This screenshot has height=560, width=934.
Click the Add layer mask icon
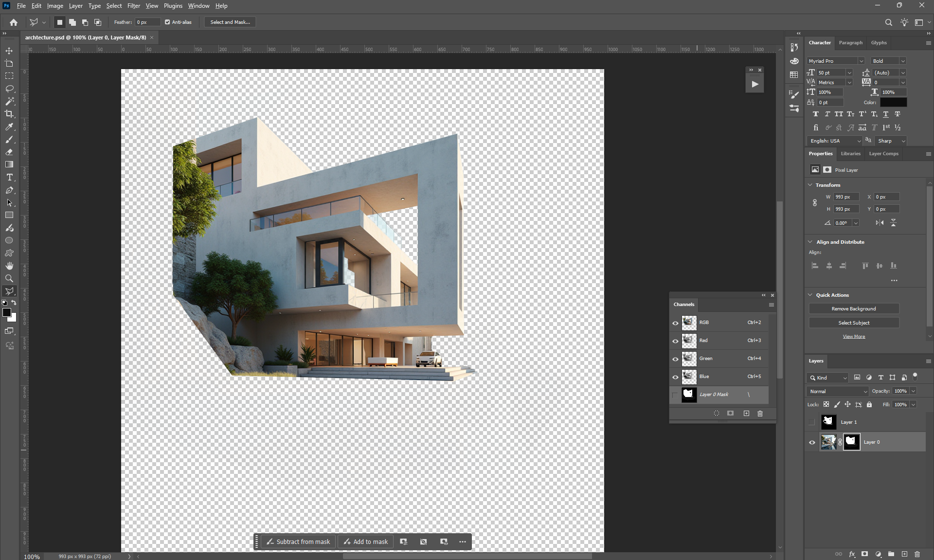point(864,554)
